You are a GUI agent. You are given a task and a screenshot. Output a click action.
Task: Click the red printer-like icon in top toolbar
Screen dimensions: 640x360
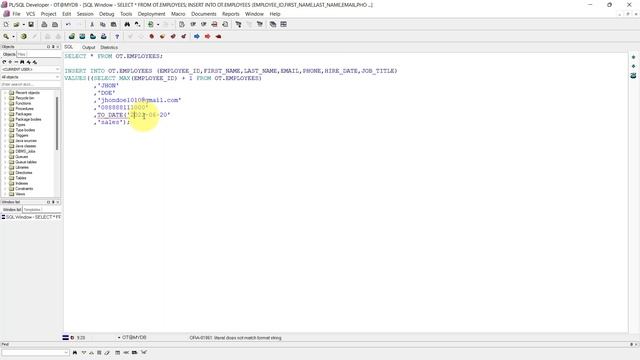tap(214, 24)
